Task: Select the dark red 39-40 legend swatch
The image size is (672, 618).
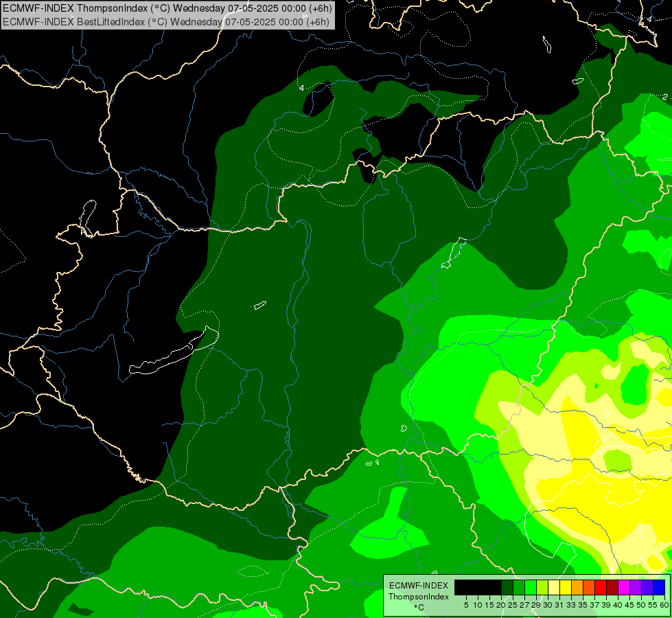Action: coord(612,587)
